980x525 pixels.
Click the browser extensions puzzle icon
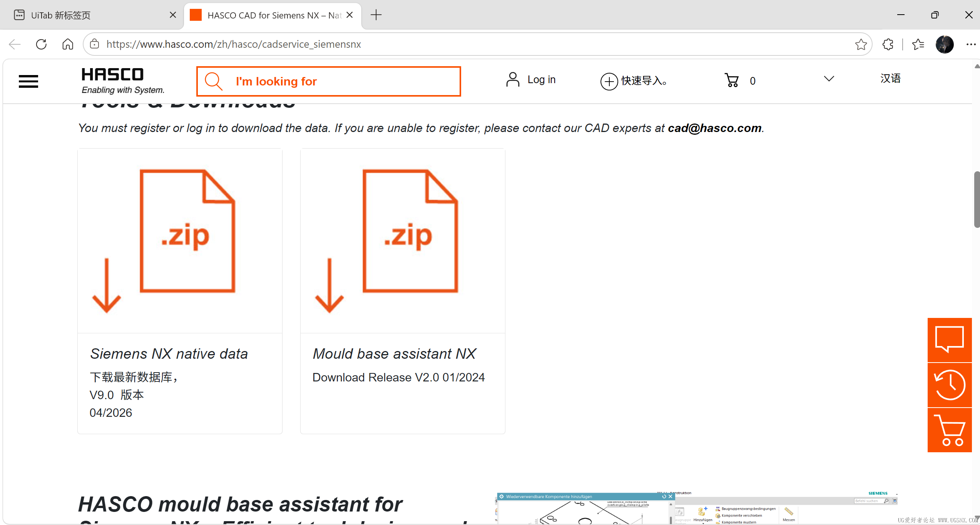click(888, 44)
